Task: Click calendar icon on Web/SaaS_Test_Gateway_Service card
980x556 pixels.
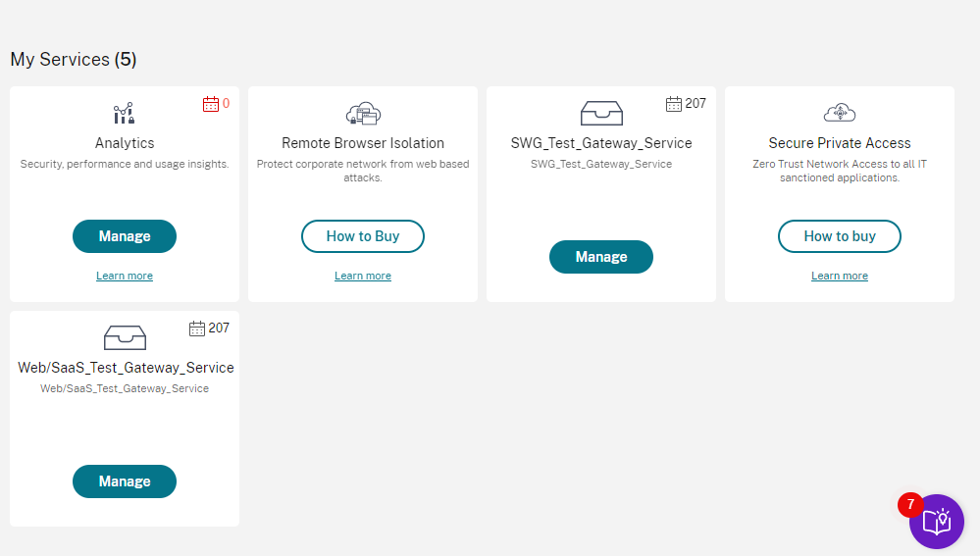Action: point(196,329)
